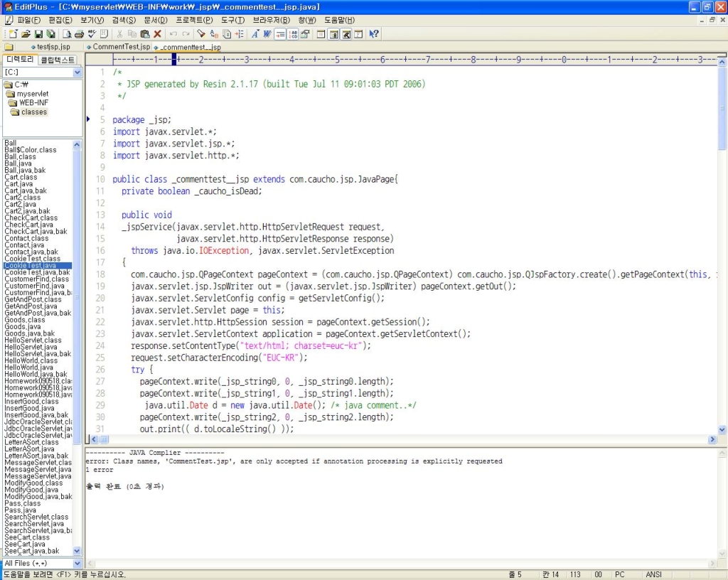Select the classes folder in the tree
Viewport: 728px width, 580px height.
tap(28, 112)
